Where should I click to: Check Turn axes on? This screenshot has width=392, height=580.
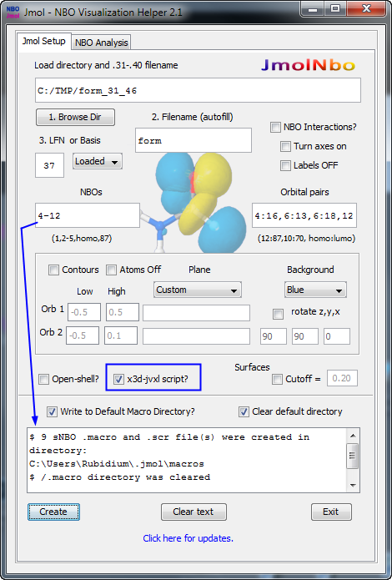tap(285, 147)
